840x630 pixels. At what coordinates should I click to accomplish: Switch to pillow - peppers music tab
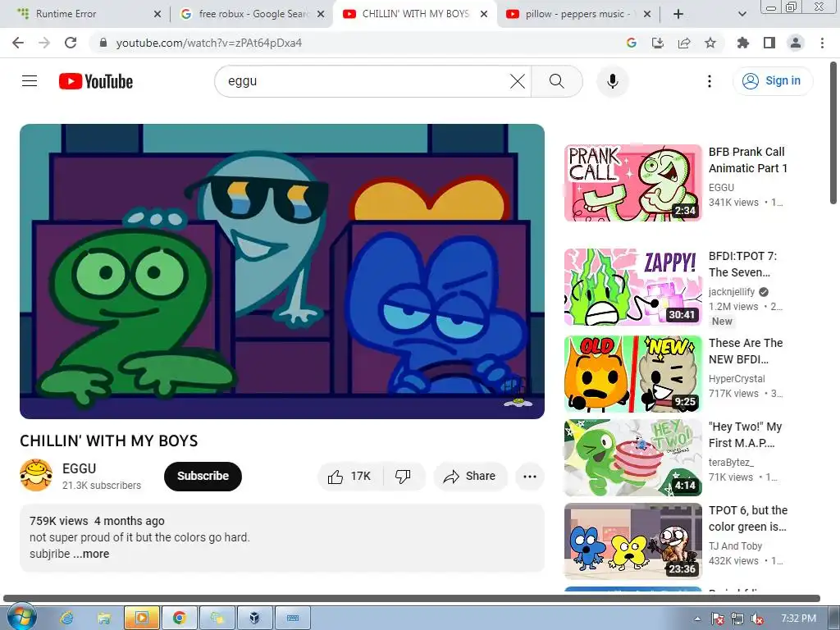coord(578,14)
